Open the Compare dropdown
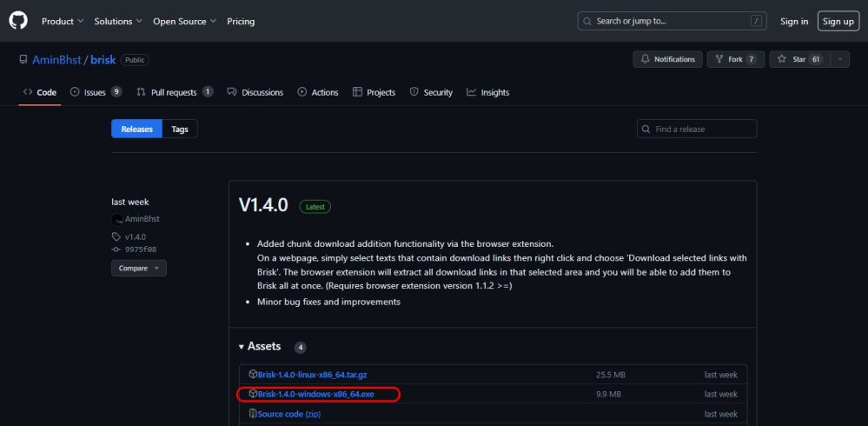The height and width of the screenshot is (426, 868). click(x=139, y=268)
